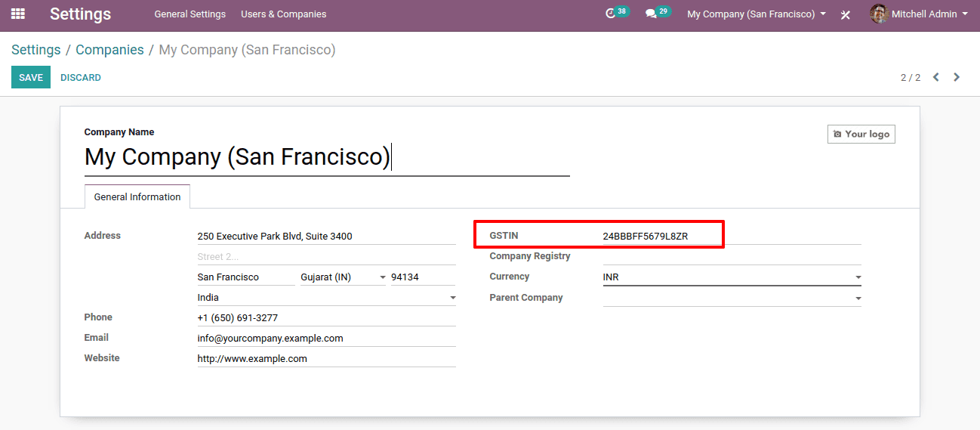Open the Parent Company dropdown
Viewport: 980px width, 430px height.
(732, 298)
